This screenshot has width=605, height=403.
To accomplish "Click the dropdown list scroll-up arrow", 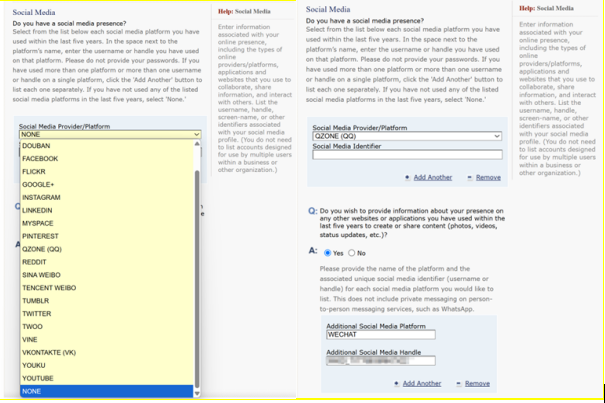I will coord(197,144).
